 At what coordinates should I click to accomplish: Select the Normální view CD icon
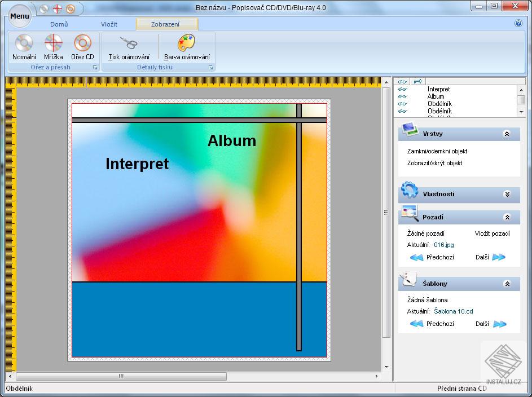24,44
